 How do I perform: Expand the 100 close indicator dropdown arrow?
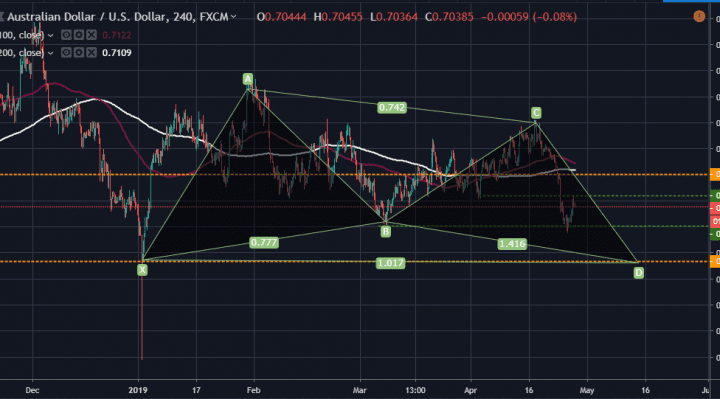[51, 35]
